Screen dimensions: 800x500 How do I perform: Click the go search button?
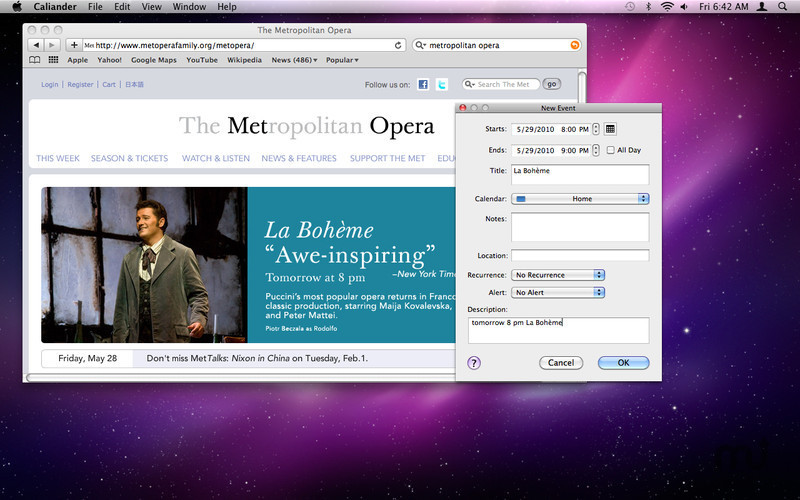552,84
